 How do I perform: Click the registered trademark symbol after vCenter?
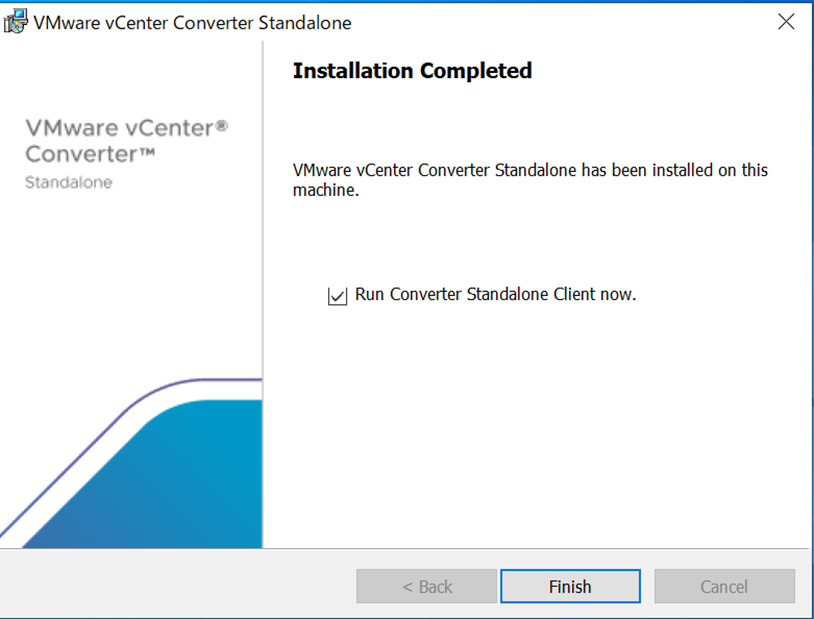click(223, 125)
